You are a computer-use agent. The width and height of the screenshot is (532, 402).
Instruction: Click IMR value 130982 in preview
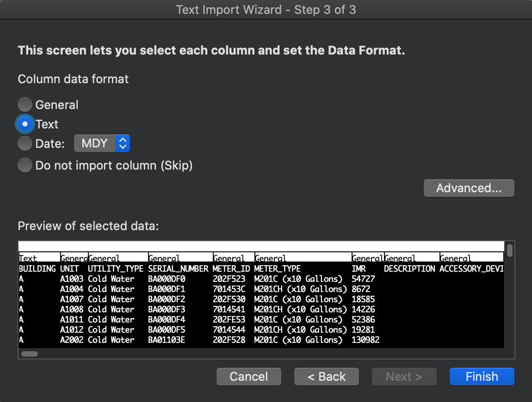[x=365, y=340]
